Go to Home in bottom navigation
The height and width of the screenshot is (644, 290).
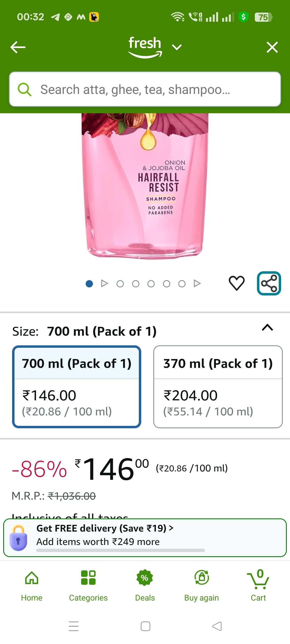coord(32,584)
